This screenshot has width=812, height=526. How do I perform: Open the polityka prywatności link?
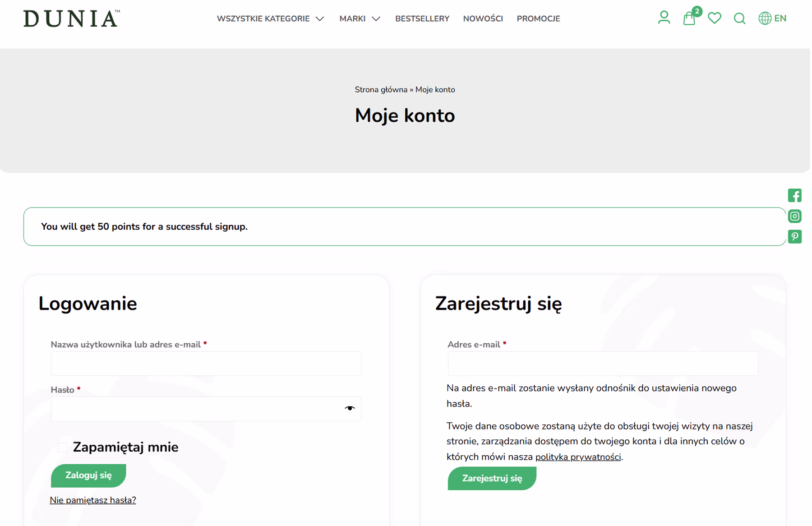coord(578,457)
